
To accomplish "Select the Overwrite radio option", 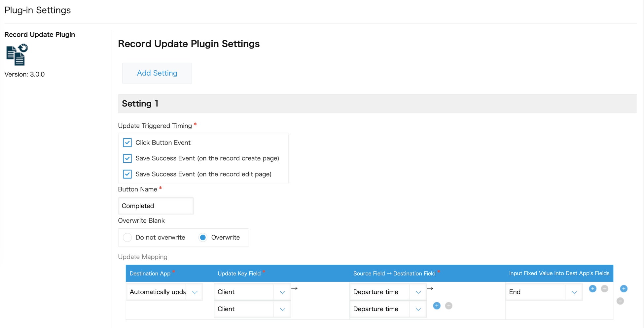I will (203, 238).
